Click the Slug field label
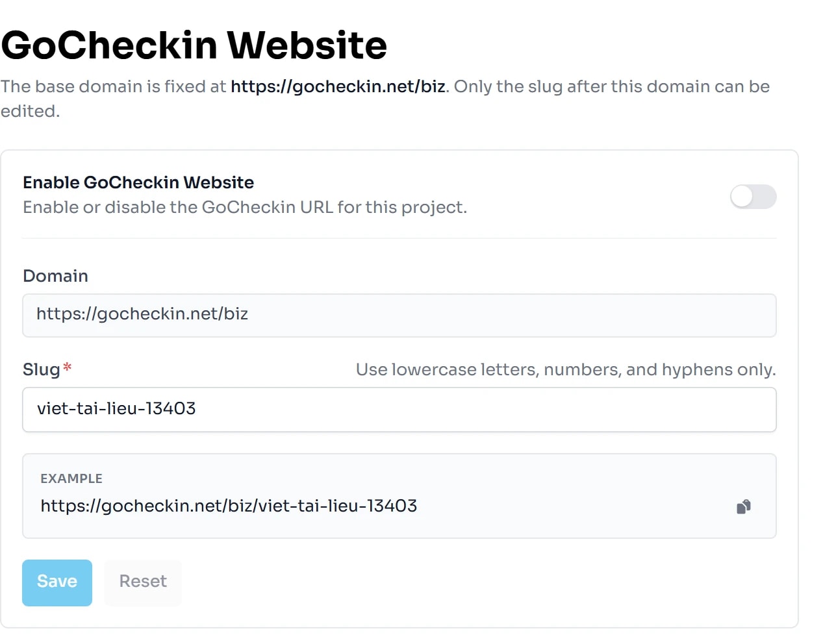The width and height of the screenshot is (823, 644). [x=42, y=369]
